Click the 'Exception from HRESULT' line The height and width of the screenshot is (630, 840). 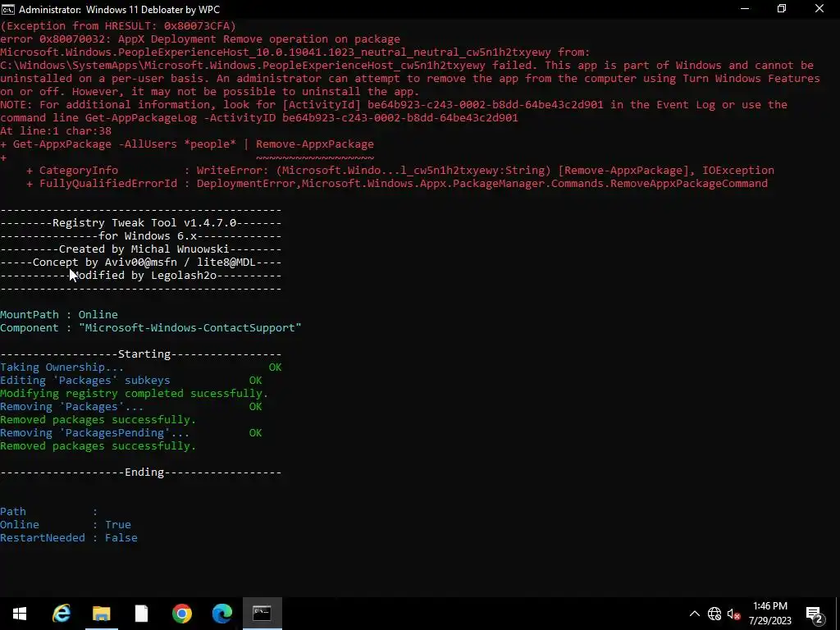(118, 25)
